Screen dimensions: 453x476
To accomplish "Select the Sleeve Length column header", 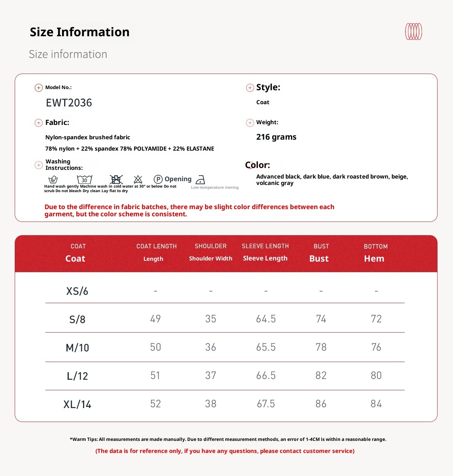I will (x=265, y=252).
